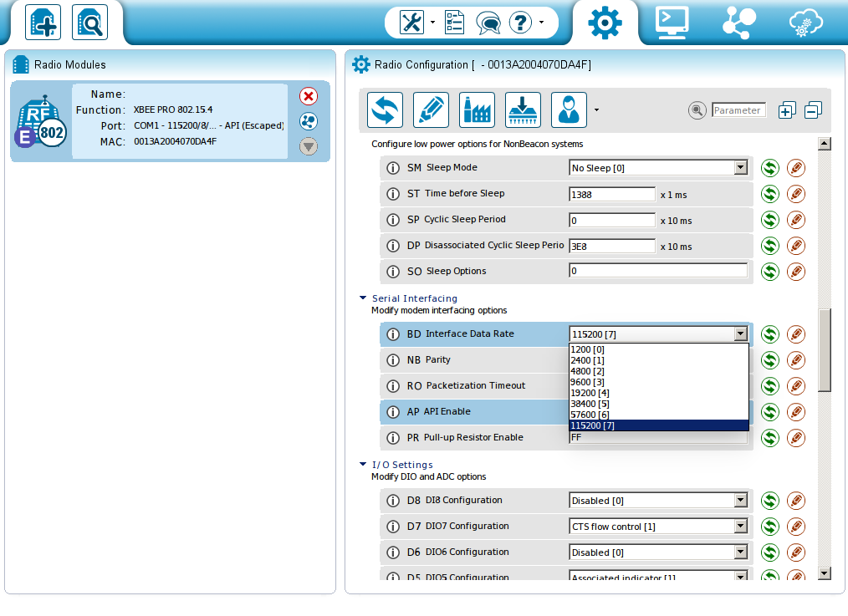
Task: Click the SO Sleep Options field
Action: click(x=658, y=270)
